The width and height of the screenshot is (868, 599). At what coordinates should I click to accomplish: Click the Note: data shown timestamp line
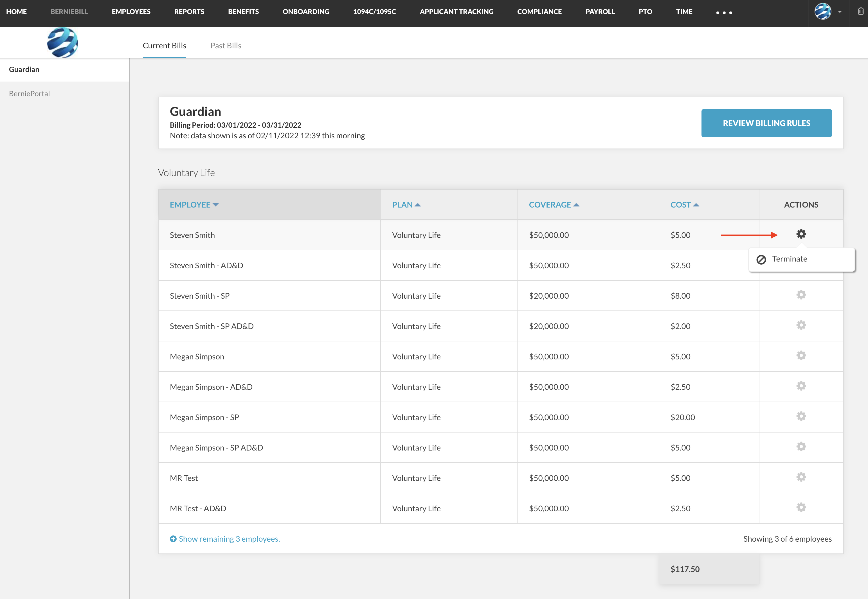coord(267,136)
